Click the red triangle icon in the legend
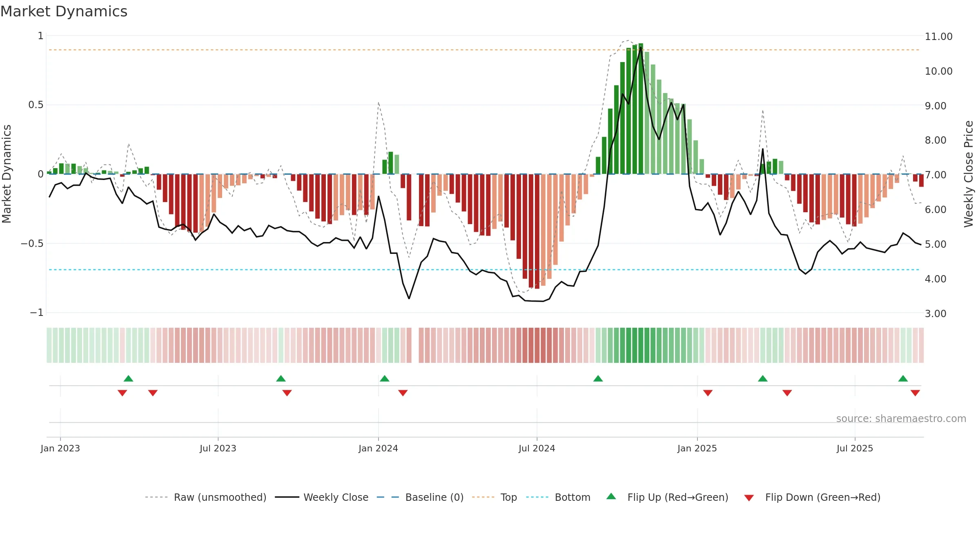The height and width of the screenshot is (551, 980). [x=749, y=498]
